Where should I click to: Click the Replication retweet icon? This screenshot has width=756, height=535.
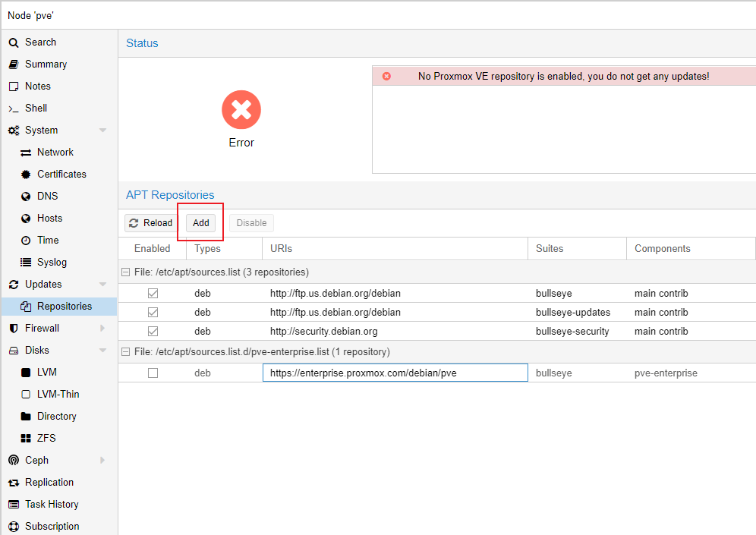click(14, 483)
